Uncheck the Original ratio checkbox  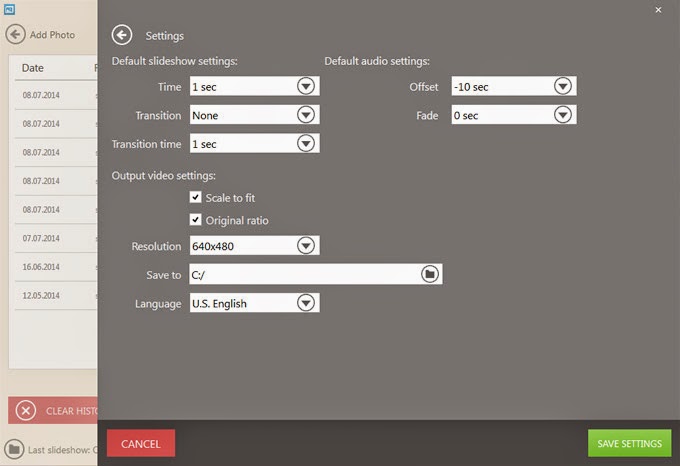pyautogui.click(x=196, y=220)
